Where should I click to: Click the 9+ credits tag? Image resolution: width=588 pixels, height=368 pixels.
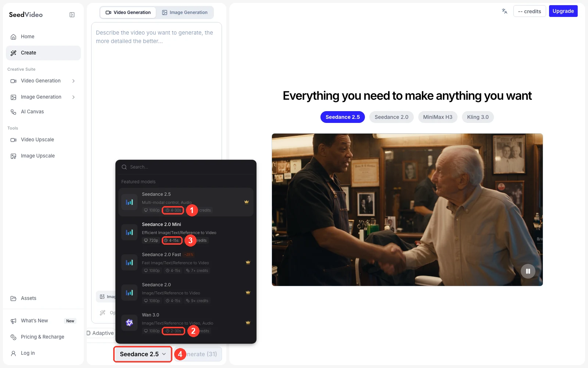[x=197, y=301]
